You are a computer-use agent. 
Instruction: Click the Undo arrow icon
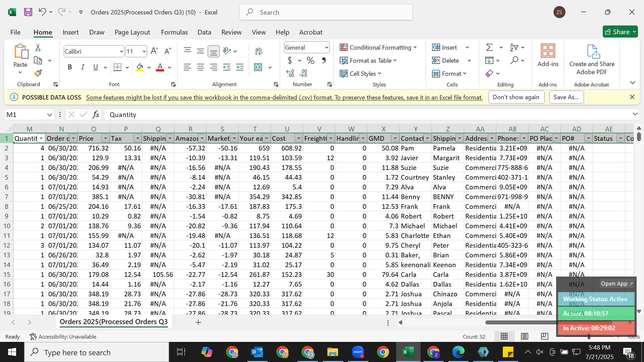tap(42, 12)
